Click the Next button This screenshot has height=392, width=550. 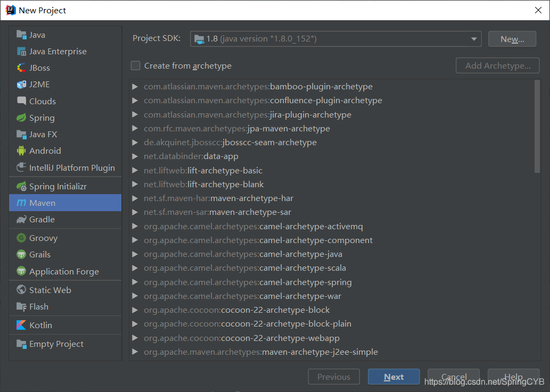pos(393,377)
